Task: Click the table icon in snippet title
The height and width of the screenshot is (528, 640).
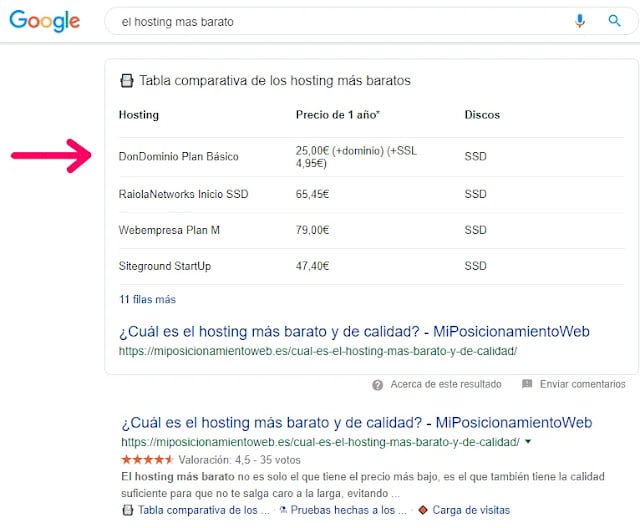Action: (x=126, y=81)
